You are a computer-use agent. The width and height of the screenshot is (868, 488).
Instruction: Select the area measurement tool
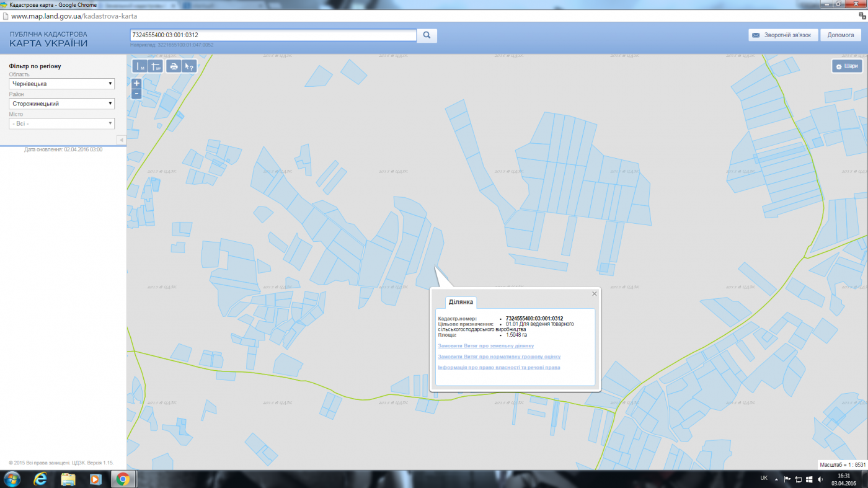156,66
